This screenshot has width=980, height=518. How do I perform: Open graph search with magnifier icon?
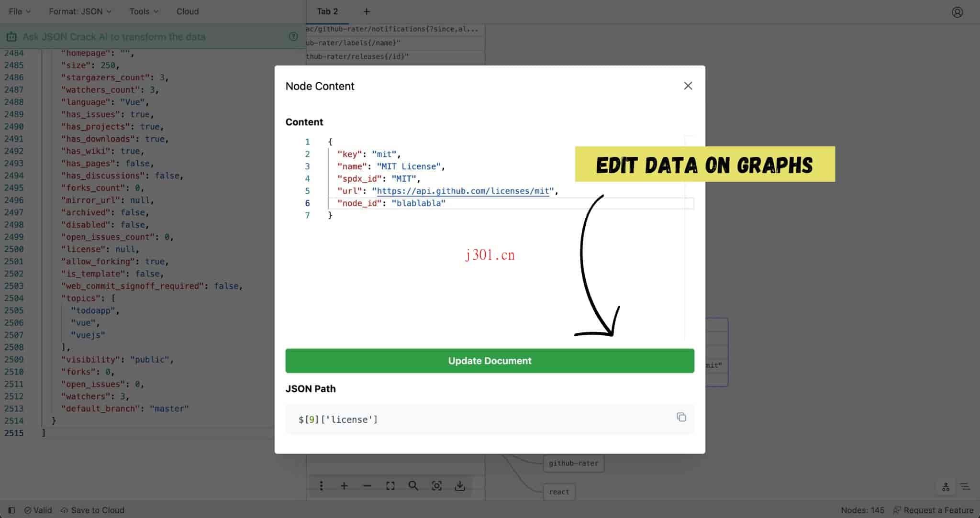[x=413, y=485]
